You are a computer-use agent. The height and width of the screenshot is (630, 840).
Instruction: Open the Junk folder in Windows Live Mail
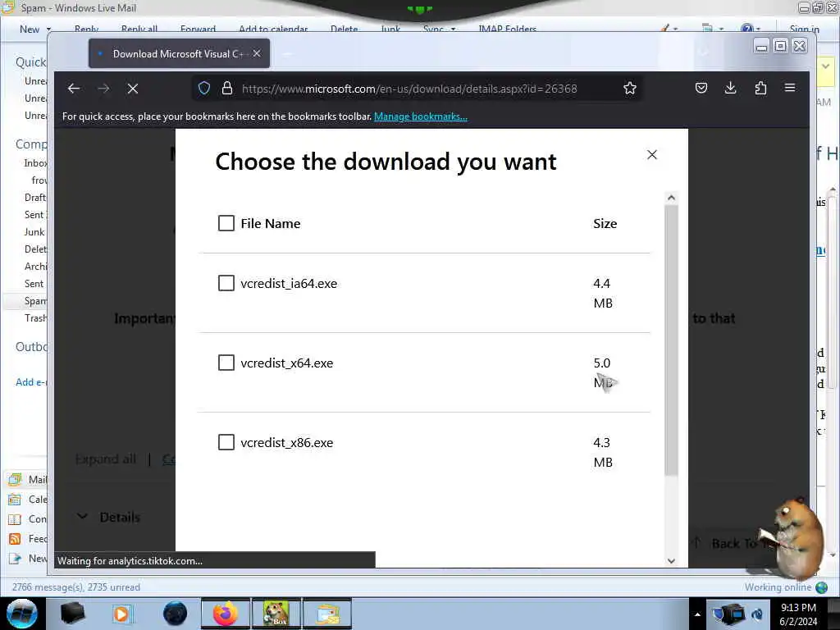pyautogui.click(x=34, y=232)
